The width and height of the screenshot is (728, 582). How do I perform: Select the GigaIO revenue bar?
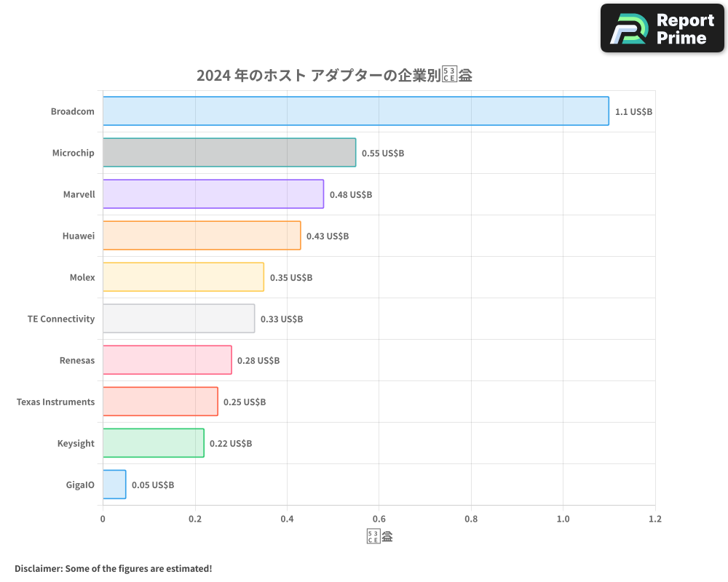click(x=114, y=485)
